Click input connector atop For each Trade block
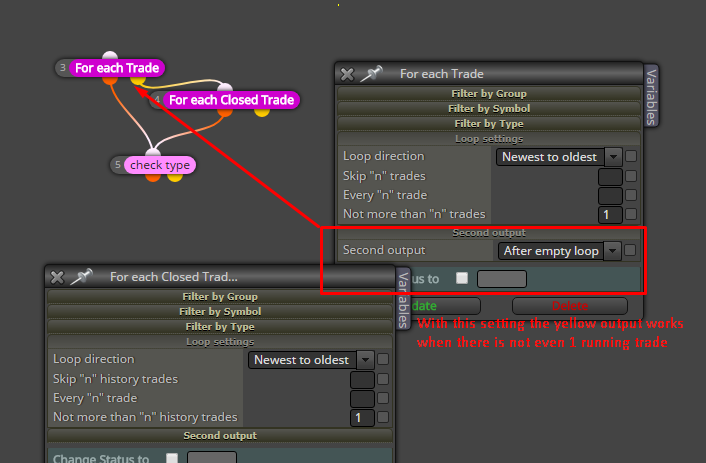706x463 pixels. pyautogui.click(x=110, y=56)
